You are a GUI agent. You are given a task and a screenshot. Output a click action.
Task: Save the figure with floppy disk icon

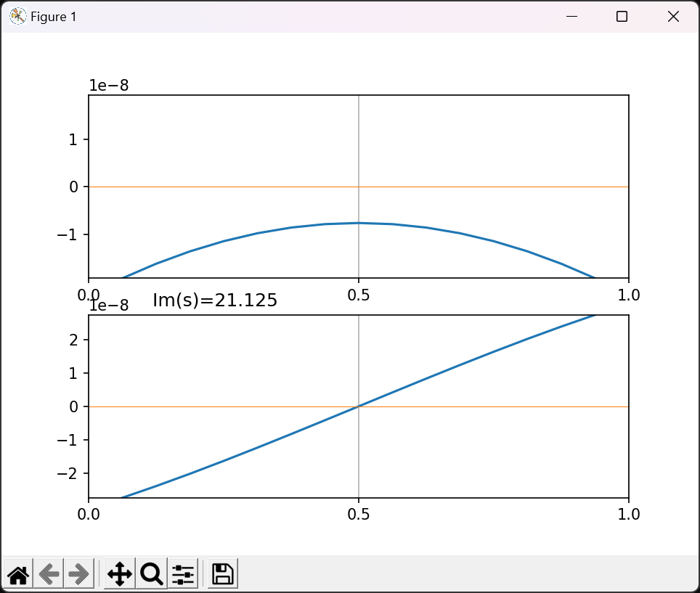click(222, 574)
